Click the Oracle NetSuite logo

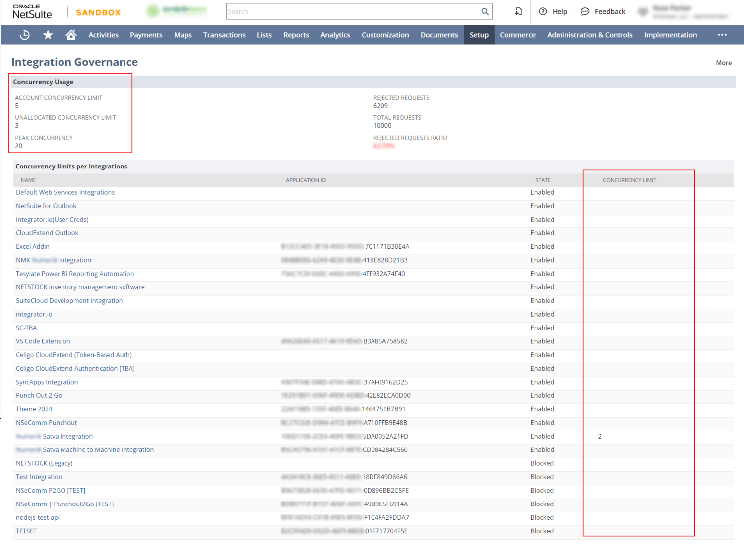32,12
